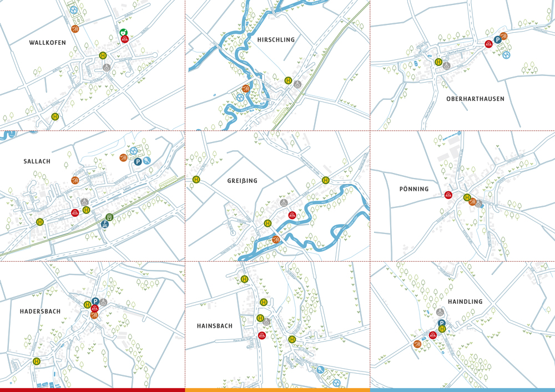The height and width of the screenshot is (392, 555).
Task: Click the WALLKOFEN village label
Action: pos(49,41)
